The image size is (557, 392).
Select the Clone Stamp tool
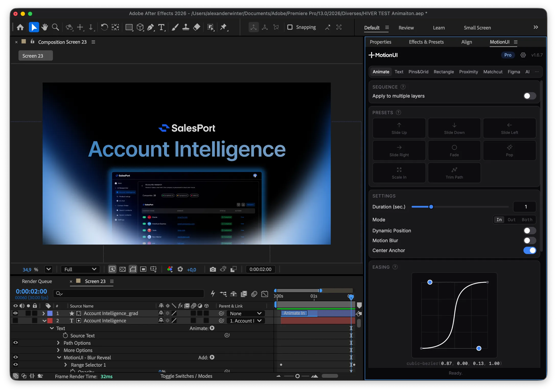pyautogui.click(x=186, y=27)
